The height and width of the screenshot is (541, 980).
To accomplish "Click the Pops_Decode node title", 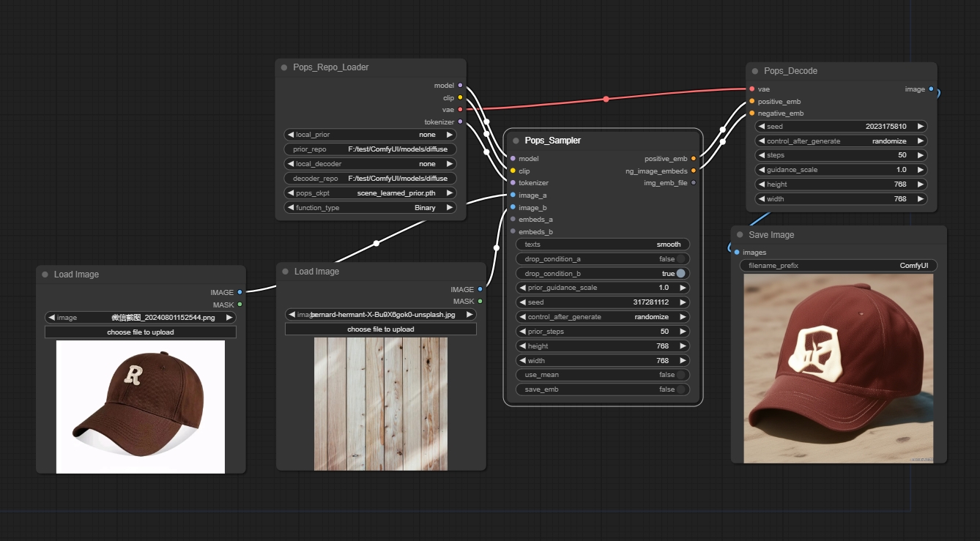I will click(790, 71).
